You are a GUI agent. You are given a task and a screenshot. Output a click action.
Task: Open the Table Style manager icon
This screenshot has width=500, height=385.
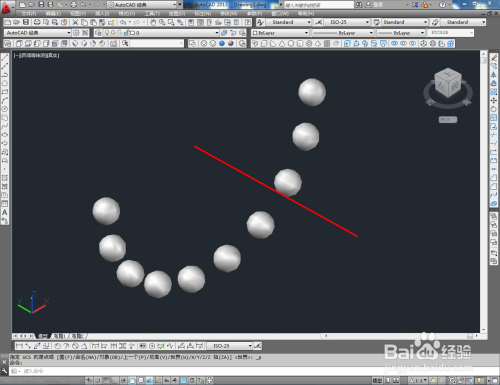click(377, 22)
